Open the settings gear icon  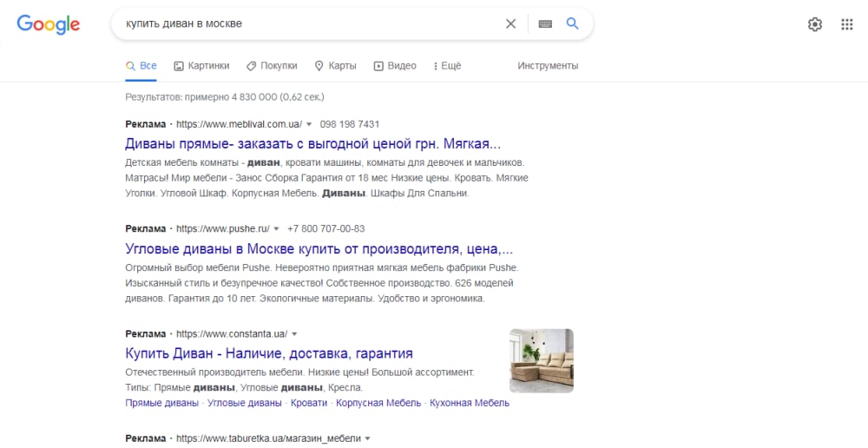tap(815, 24)
